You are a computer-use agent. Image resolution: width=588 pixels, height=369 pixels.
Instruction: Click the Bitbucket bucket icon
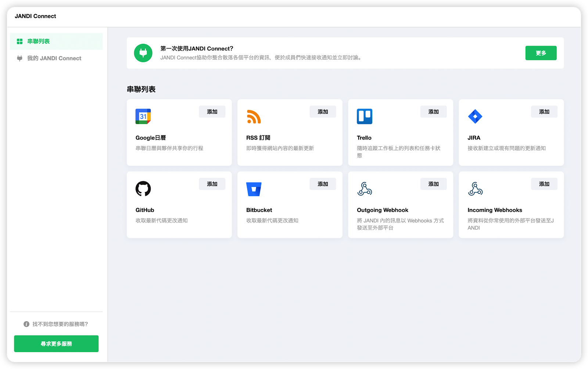pyautogui.click(x=254, y=189)
